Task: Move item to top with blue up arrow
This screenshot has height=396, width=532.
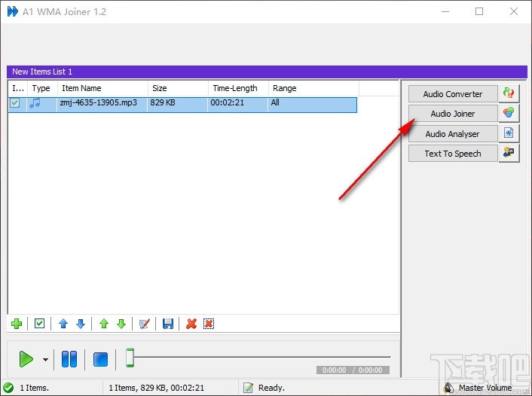Action: tap(63, 324)
